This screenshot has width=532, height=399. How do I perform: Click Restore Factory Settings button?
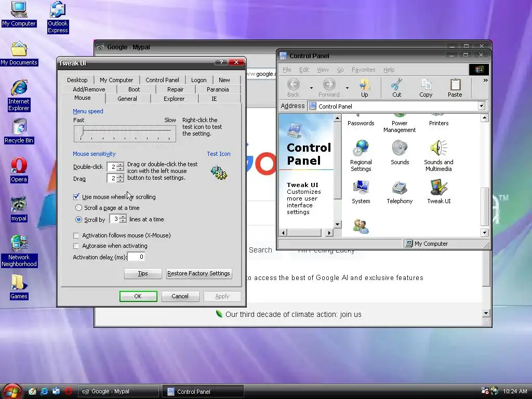[x=199, y=273]
